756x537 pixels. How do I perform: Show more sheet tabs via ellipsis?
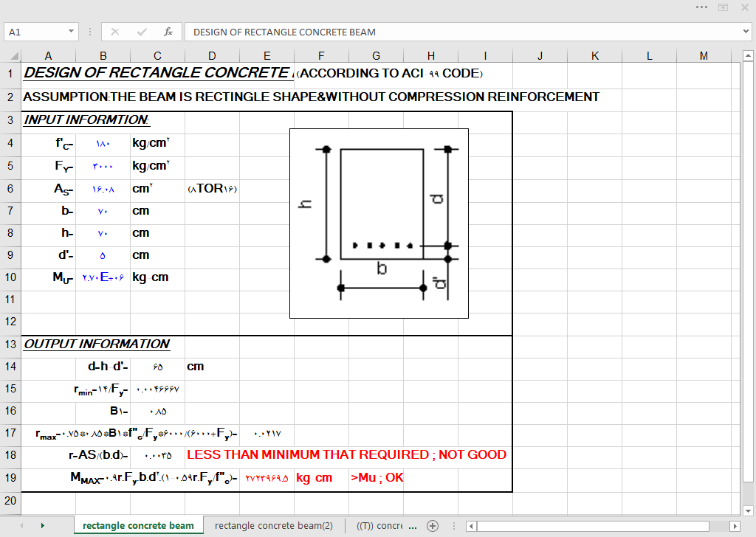(413, 527)
